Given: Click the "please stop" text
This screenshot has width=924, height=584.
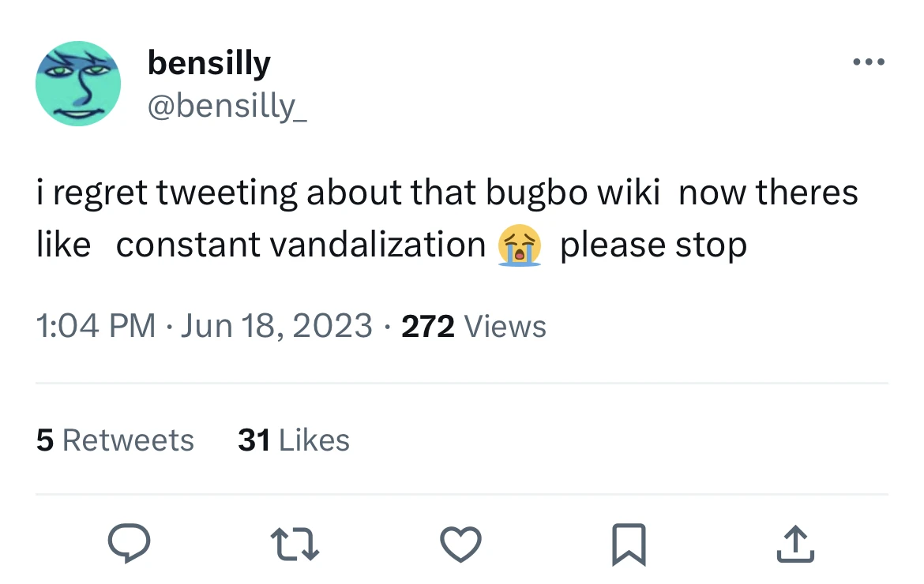Looking at the screenshot, I should (x=653, y=245).
